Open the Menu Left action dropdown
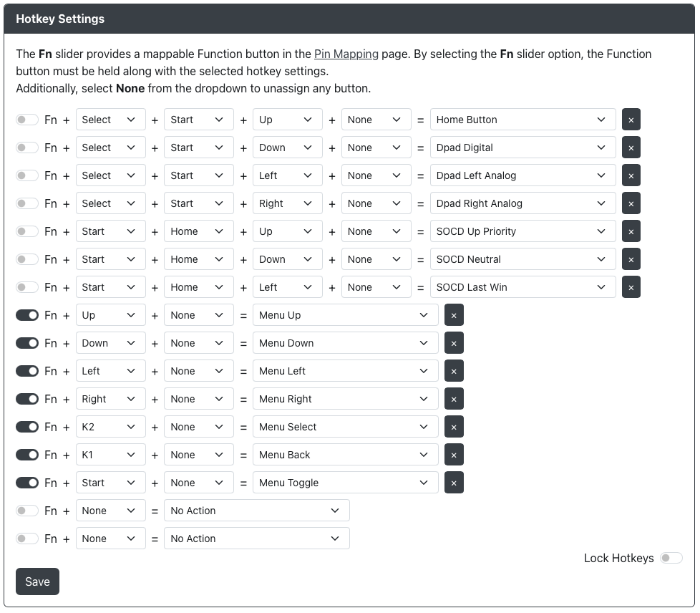 pos(346,371)
